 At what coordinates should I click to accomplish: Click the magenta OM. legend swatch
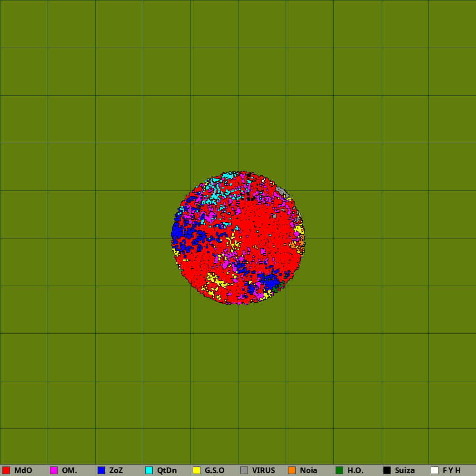coord(54,470)
